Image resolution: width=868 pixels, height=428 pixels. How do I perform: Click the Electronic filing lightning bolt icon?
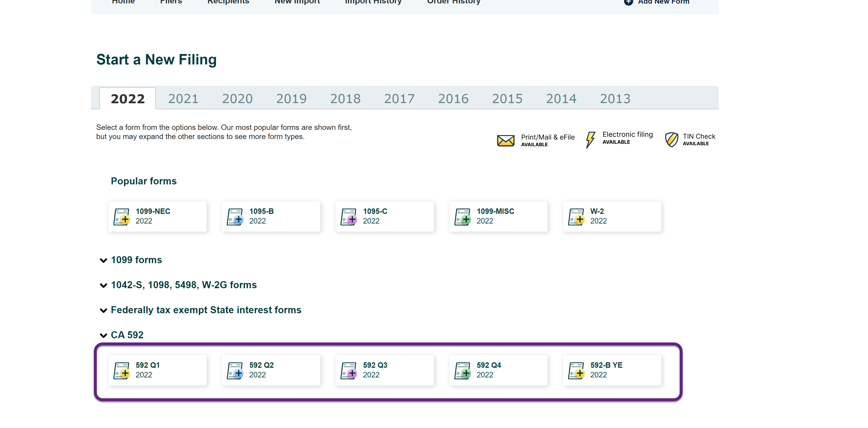pos(591,138)
